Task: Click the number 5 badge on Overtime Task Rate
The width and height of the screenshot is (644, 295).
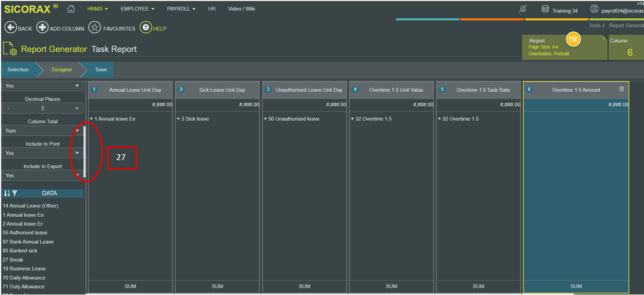Action: (x=442, y=90)
